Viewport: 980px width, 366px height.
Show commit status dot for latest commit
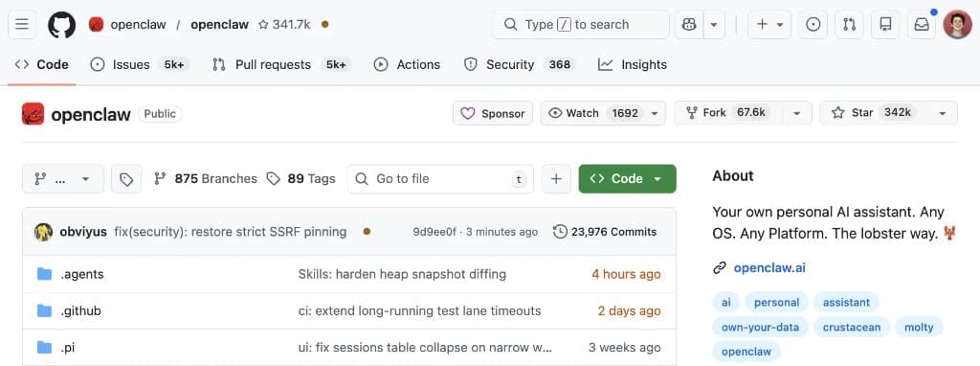click(x=367, y=232)
